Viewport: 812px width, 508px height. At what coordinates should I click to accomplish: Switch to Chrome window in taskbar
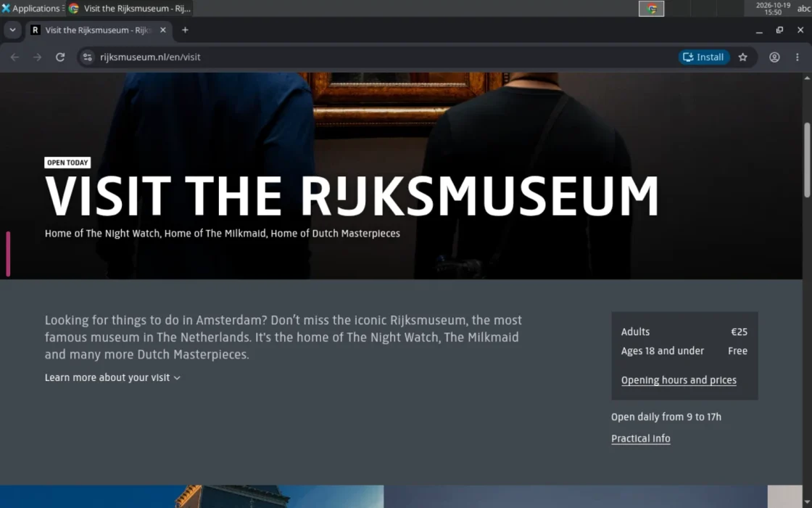point(130,8)
